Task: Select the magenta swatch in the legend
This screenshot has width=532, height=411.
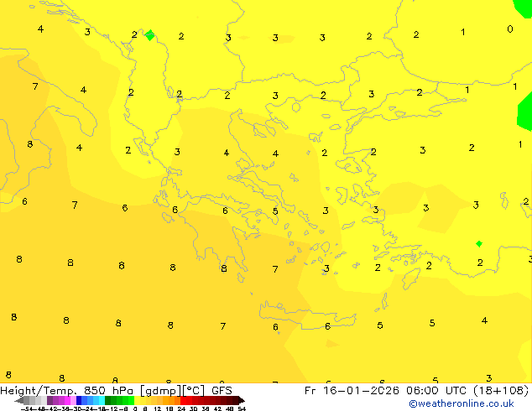Action: coord(67,400)
